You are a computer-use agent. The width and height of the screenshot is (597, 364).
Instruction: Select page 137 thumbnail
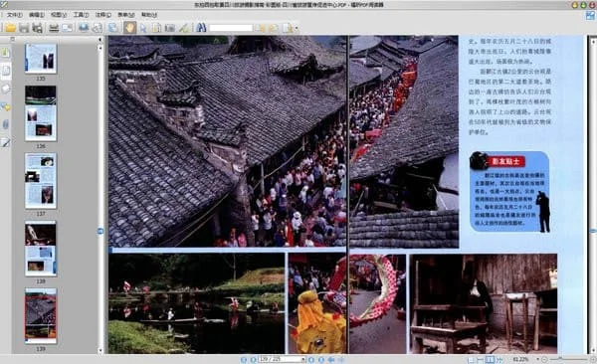(41, 181)
